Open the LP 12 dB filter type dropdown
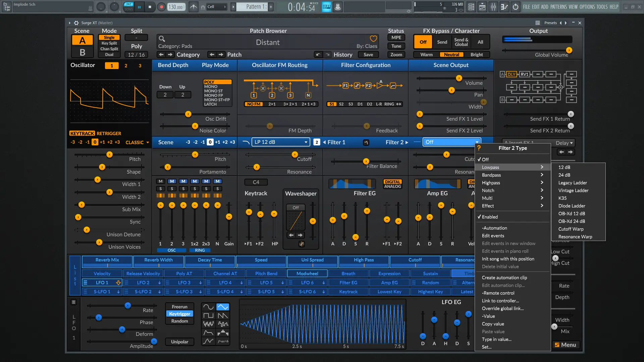 (281, 142)
